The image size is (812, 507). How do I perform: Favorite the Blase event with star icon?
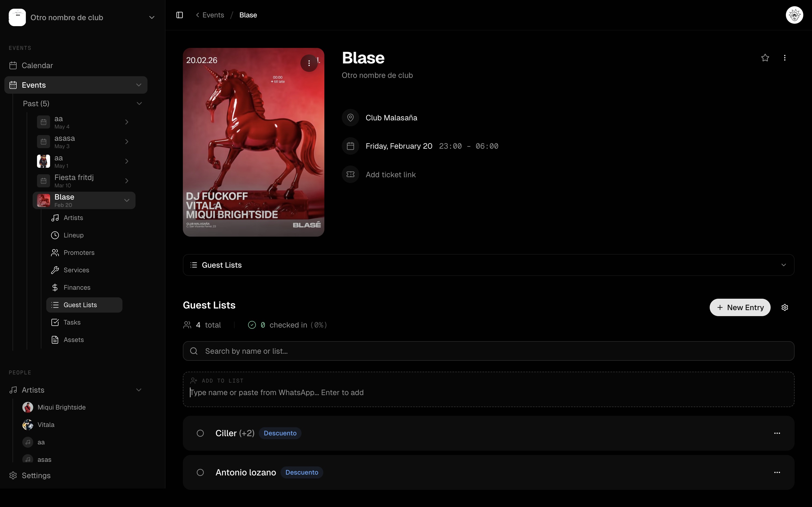coord(765,58)
